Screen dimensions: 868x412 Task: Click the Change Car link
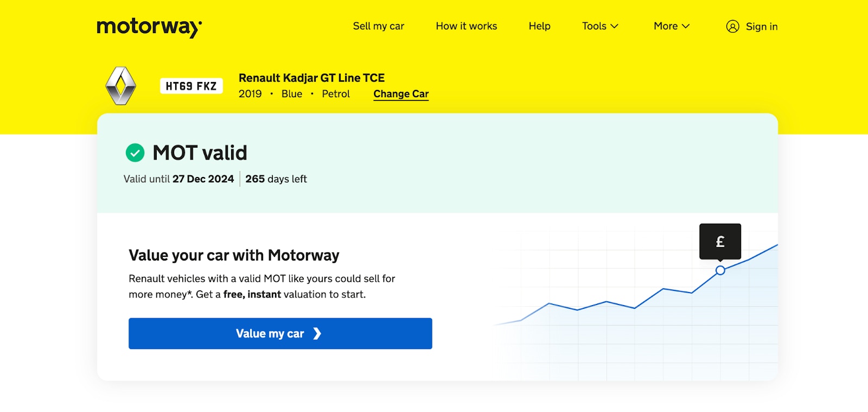coord(400,93)
